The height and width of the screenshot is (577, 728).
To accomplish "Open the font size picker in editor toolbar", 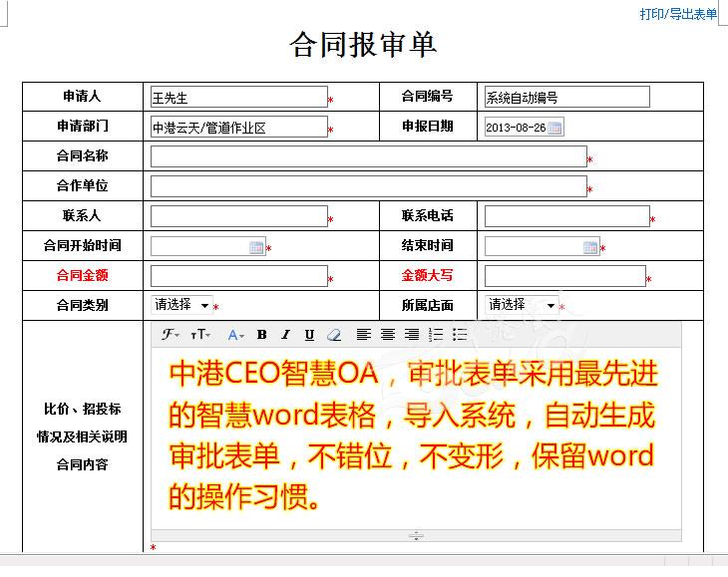I will point(200,335).
